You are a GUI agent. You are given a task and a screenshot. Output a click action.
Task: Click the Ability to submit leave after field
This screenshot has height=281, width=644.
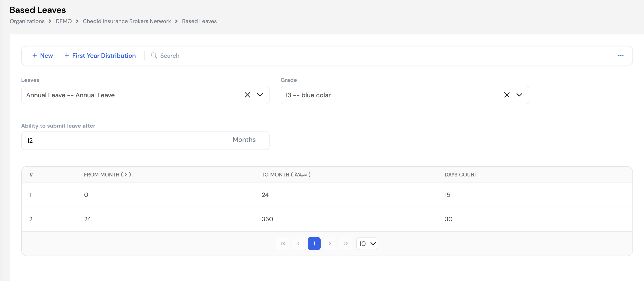click(x=145, y=141)
